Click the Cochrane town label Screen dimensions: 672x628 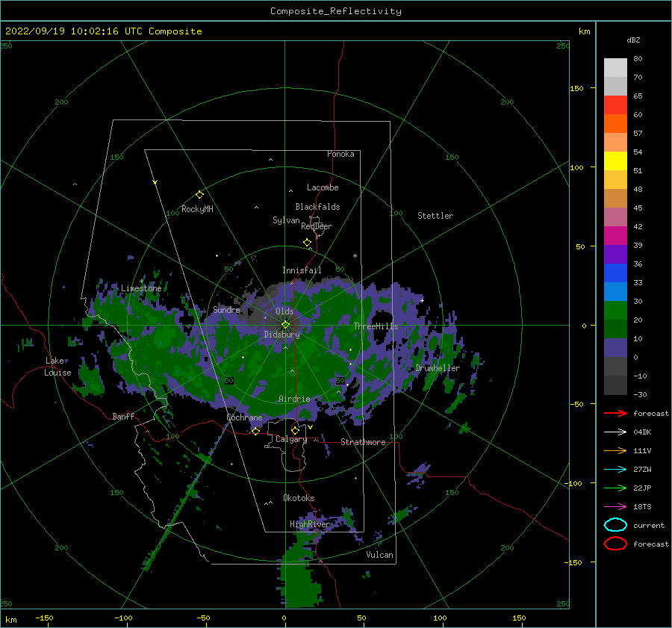coord(244,417)
